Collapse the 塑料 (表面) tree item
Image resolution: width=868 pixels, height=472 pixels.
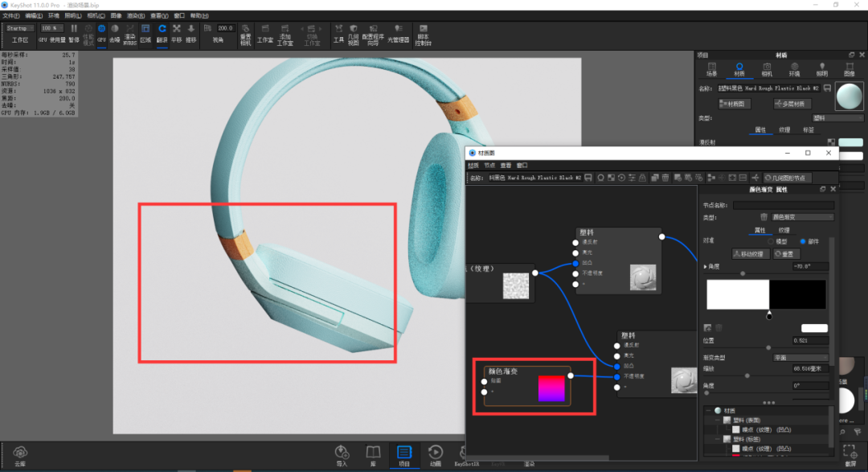tap(718, 421)
